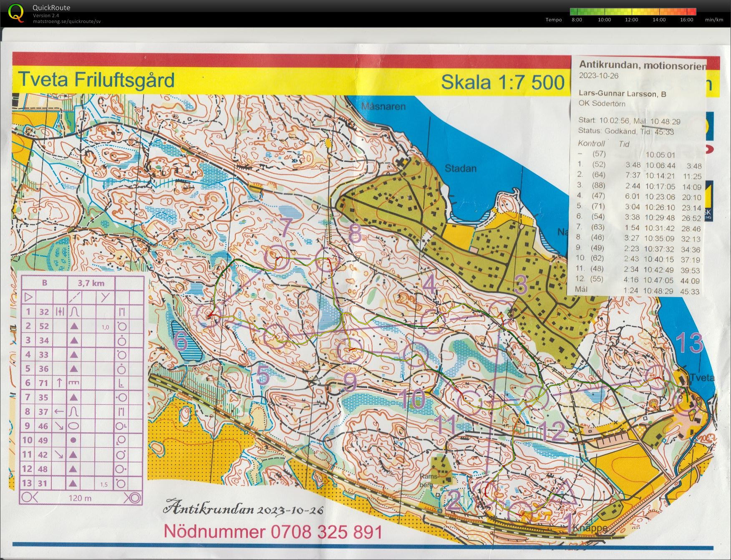Click row 6 code 71 in the control description table

(x=44, y=383)
